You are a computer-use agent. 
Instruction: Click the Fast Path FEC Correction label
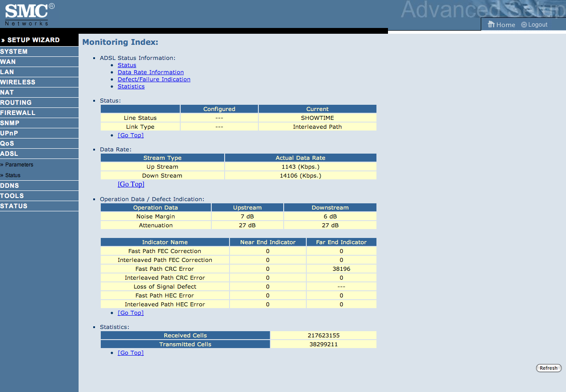(x=165, y=251)
